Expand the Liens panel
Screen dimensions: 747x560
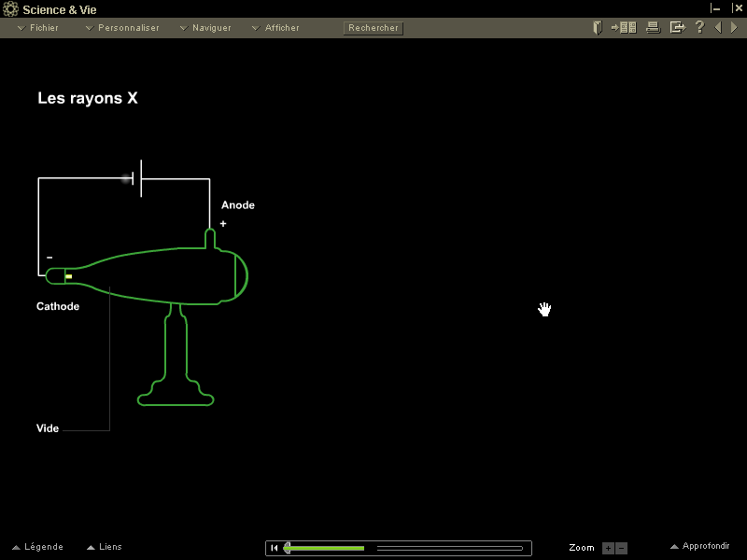pyautogui.click(x=105, y=547)
